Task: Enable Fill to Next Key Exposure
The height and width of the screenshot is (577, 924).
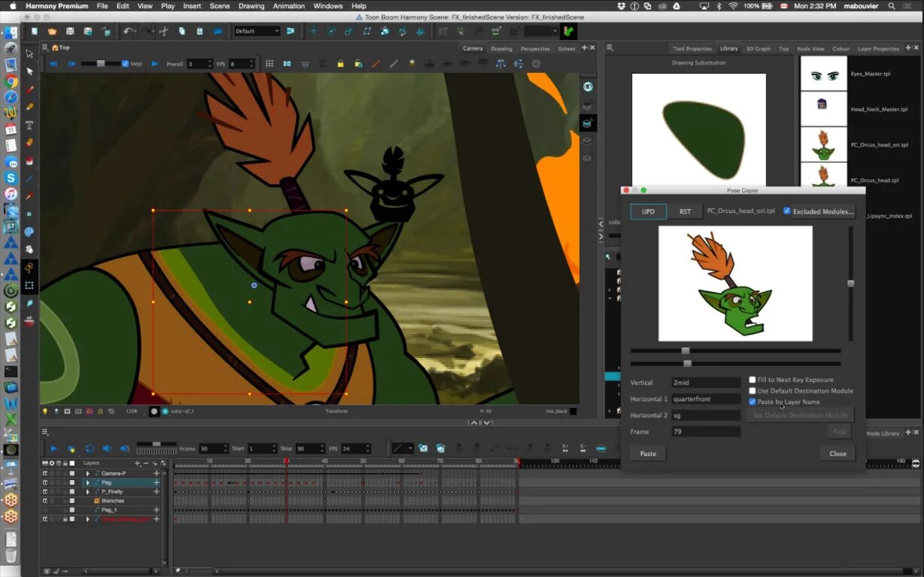Action: click(752, 380)
